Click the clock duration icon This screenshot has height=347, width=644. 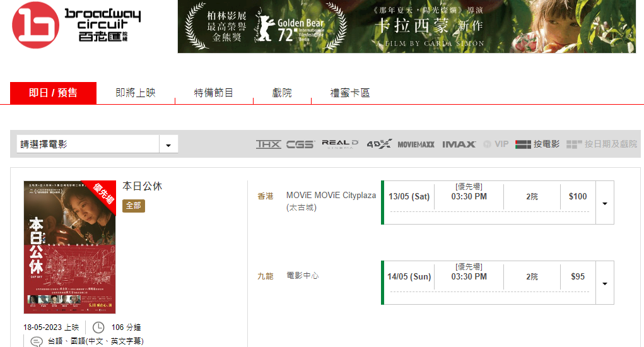click(x=98, y=327)
